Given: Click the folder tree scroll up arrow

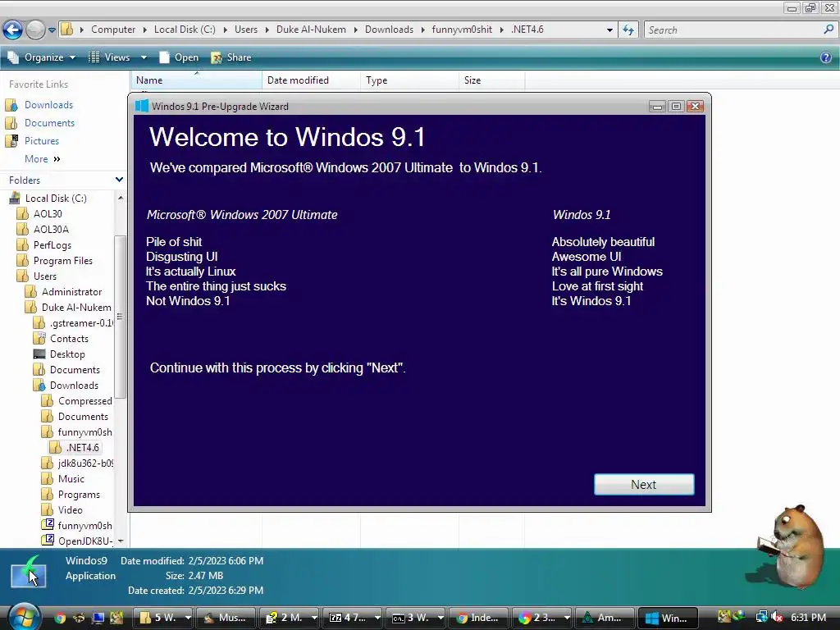Looking at the screenshot, I should (121, 198).
